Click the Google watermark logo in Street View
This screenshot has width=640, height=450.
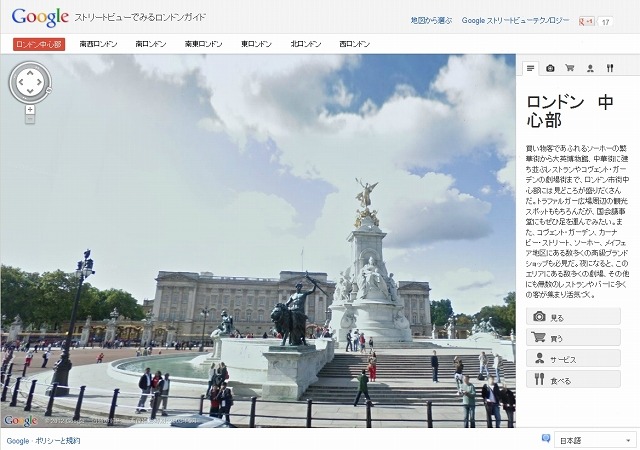[21, 420]
